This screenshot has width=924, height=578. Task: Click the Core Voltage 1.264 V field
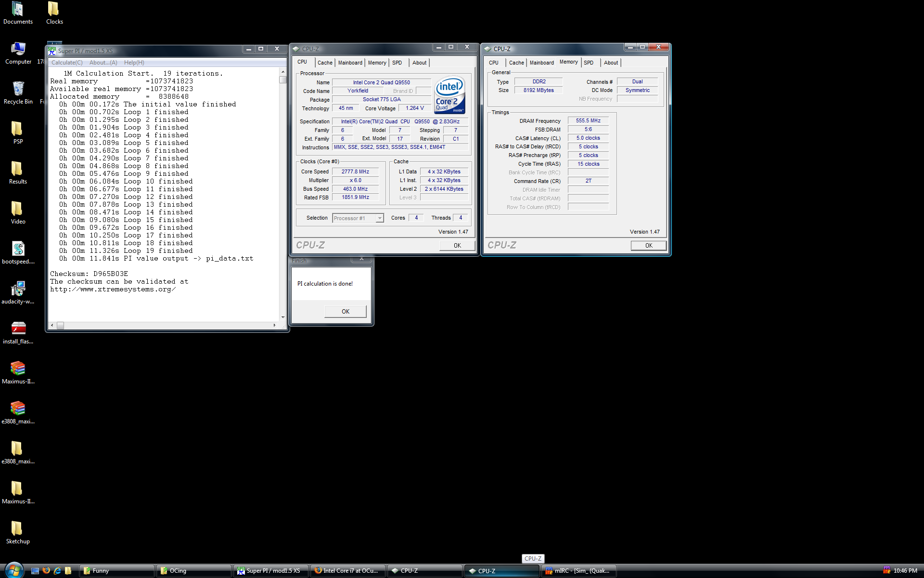[414, 108]
